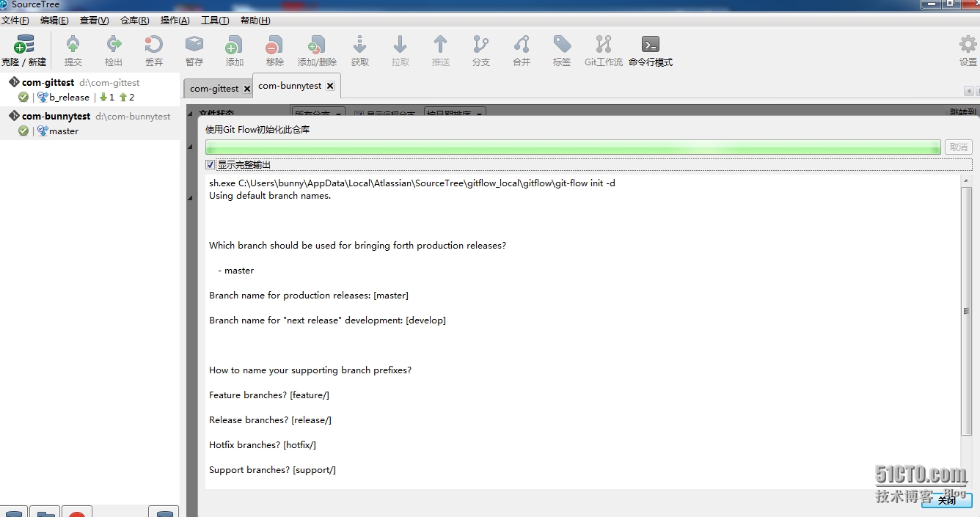
Task: Click the pull-count down arrow '1' indicator
Action: [x=107, y=97]
